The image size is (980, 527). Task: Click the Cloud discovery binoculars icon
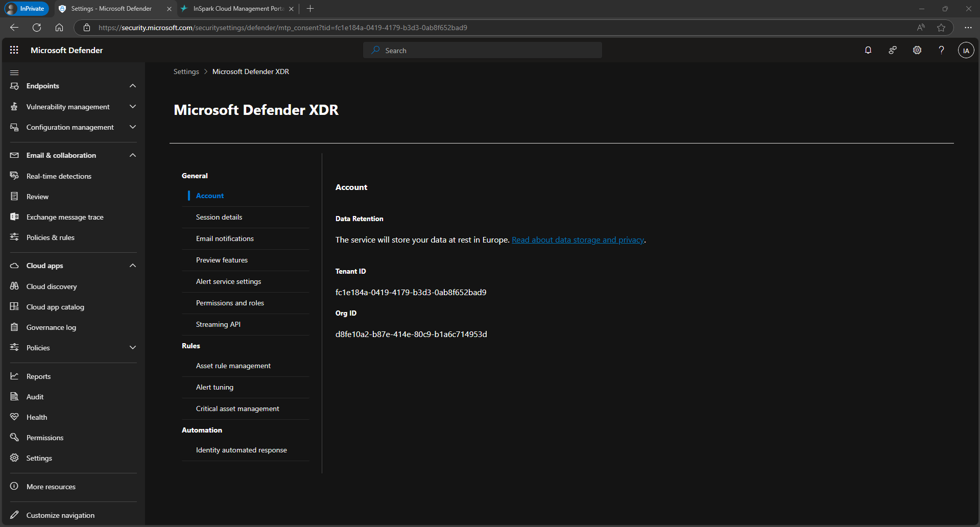point(14,286)
